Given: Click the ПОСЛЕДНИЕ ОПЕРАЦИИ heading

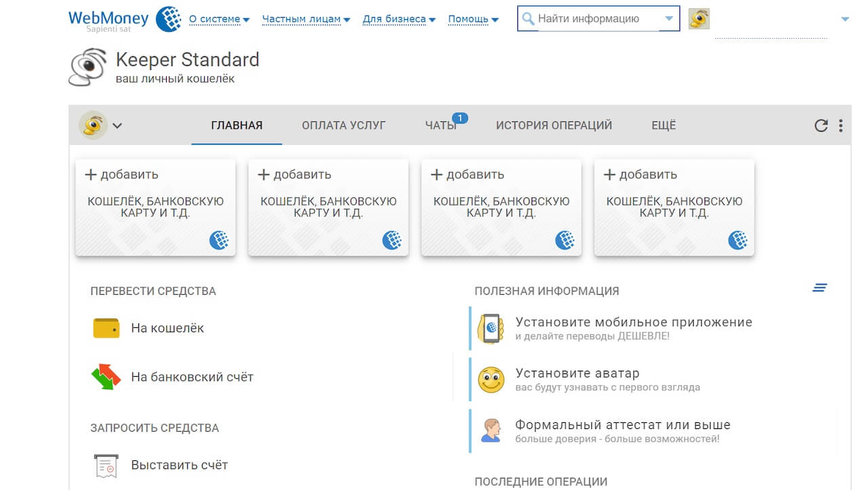Looking at the screenshot, I should point(541,482).
